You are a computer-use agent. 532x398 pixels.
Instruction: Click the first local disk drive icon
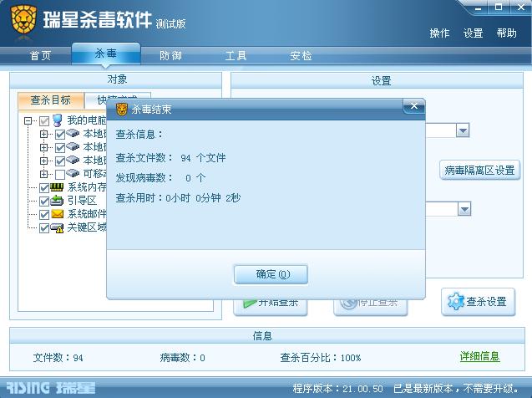point(73,133)
